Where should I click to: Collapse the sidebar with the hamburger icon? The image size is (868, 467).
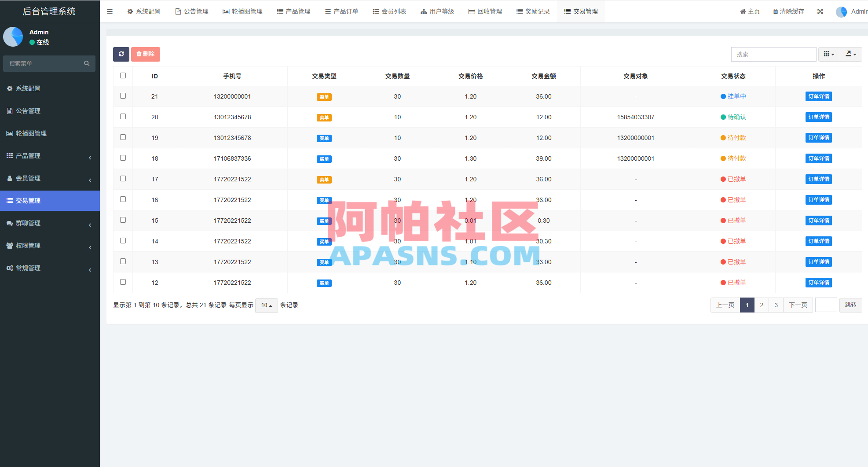110,11
